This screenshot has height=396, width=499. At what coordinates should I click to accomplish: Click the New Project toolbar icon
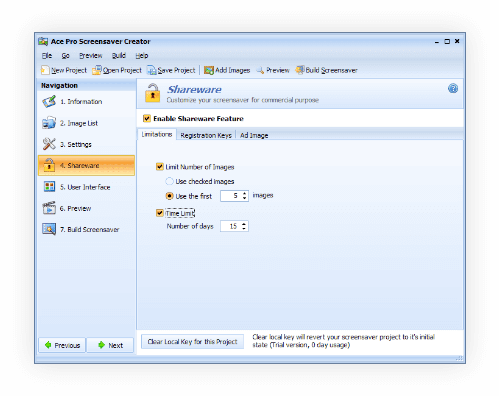[45, 70]
